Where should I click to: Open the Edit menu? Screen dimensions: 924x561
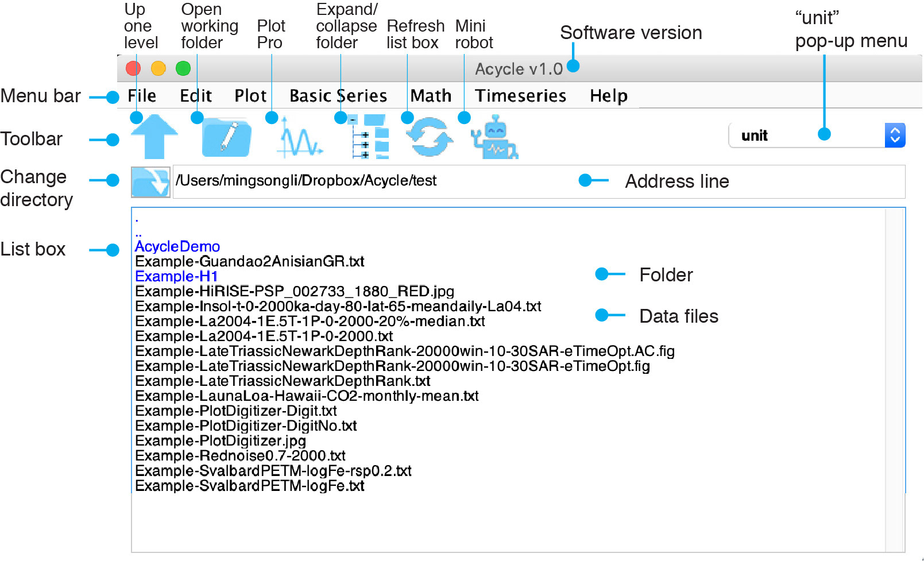point(196,96)
